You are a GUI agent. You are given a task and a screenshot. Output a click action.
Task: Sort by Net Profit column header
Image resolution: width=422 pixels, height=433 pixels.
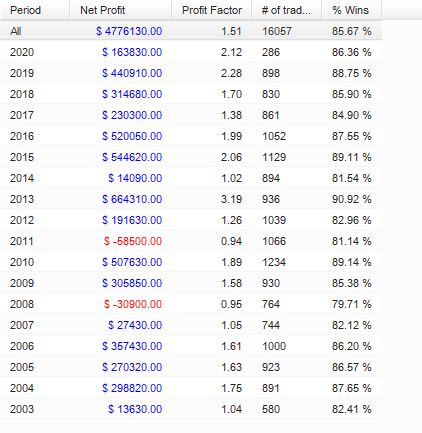coord(120,10)
